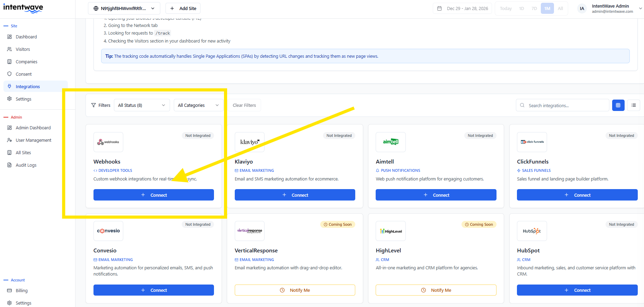644x307 pixels.
Task: Click the Webhooks logo icon
Action: [x=108, y=142]
